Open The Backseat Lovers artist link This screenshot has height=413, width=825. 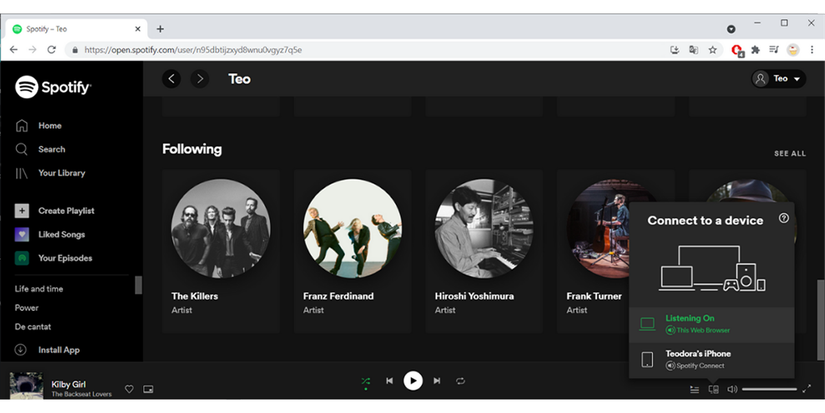(82, 394)
